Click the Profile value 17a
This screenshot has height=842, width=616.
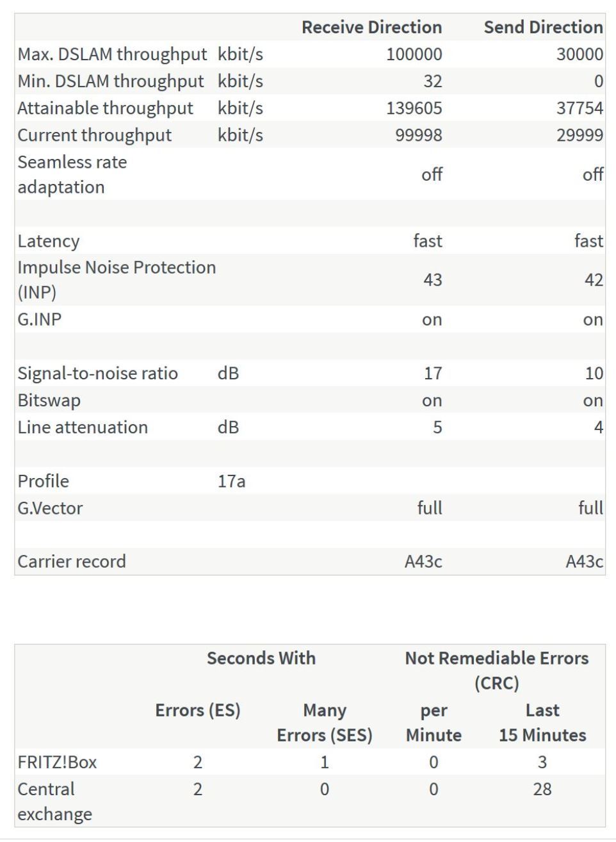[x=231, y=481]
